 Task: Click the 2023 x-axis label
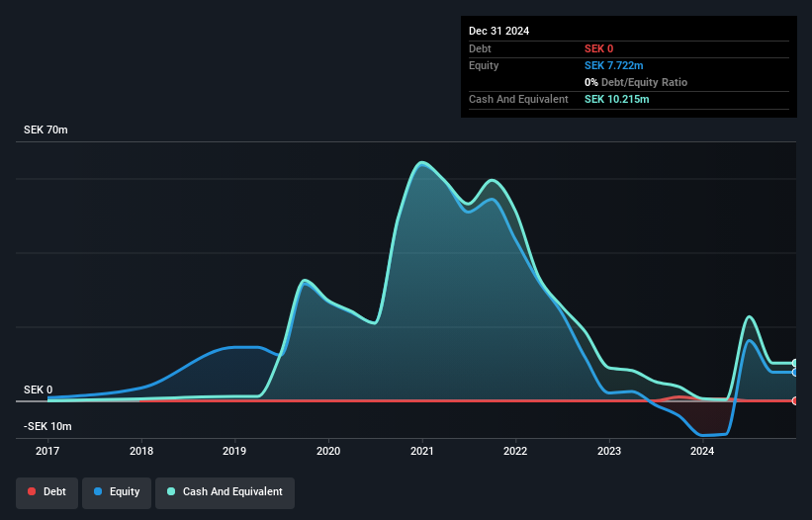[609, 451]
